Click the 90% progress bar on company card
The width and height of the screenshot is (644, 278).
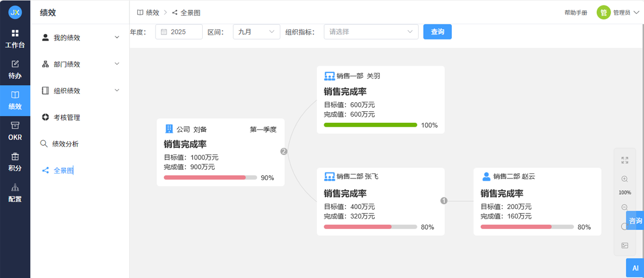[x=210, y=178]
